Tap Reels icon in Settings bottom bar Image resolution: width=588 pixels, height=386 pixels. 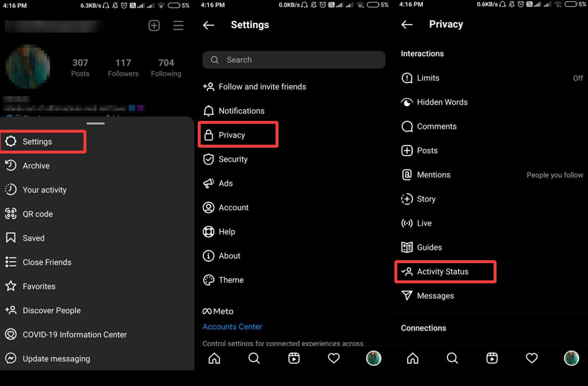click(293, 358)
